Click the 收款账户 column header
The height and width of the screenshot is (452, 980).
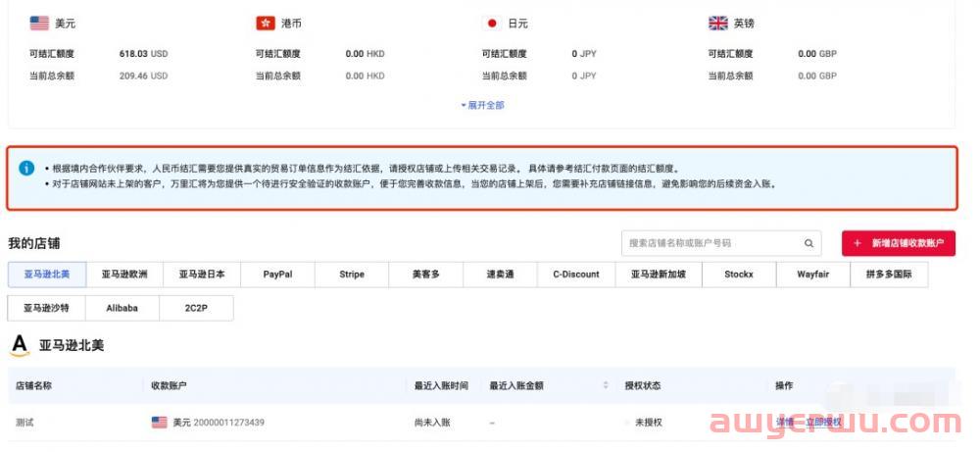pos(169,385)
